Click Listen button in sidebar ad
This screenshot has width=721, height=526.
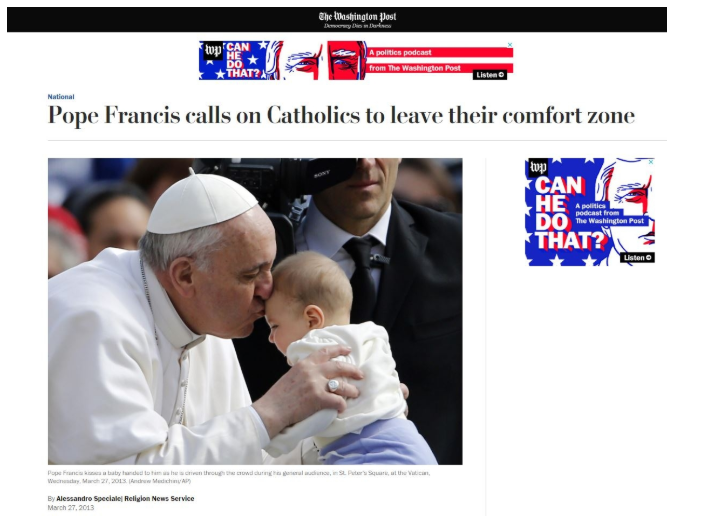(637, 257)
